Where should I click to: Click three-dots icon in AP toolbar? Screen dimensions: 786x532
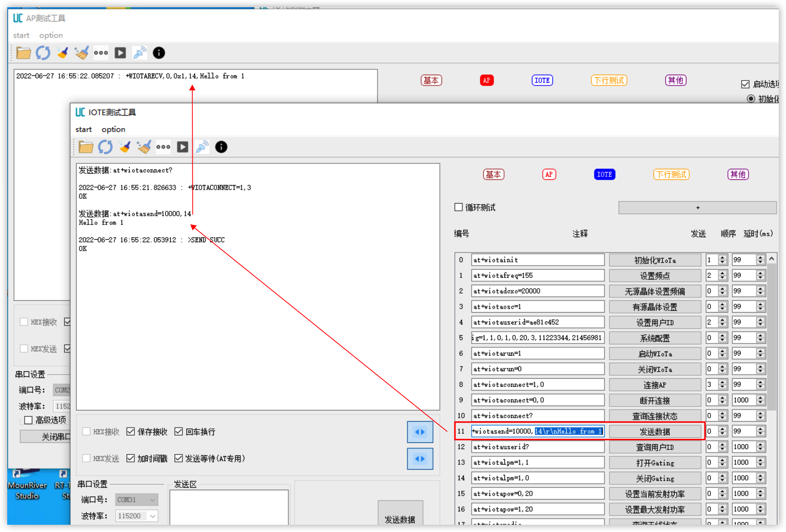pyautogui.click(x=101, y=53)
